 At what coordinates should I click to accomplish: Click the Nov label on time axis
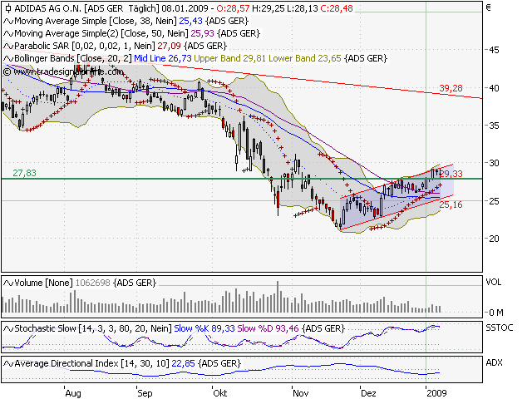[x=301, y=393]
